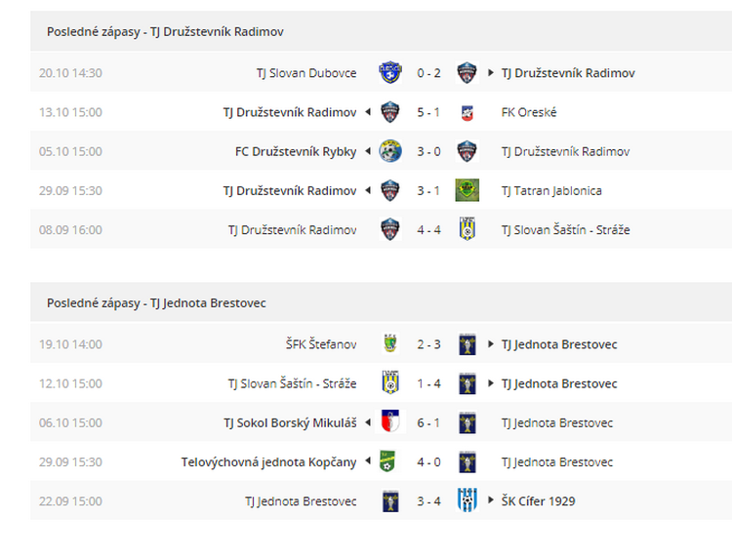Click ŠK Cífer 1929 striped crest
The height and width of the screenshot is (560, 732).
click(x=468, y=500)
